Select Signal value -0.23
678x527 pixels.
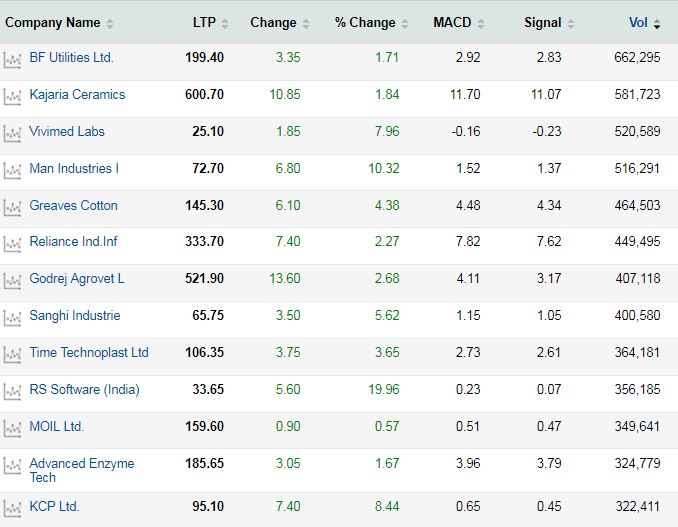coord(547,131)
